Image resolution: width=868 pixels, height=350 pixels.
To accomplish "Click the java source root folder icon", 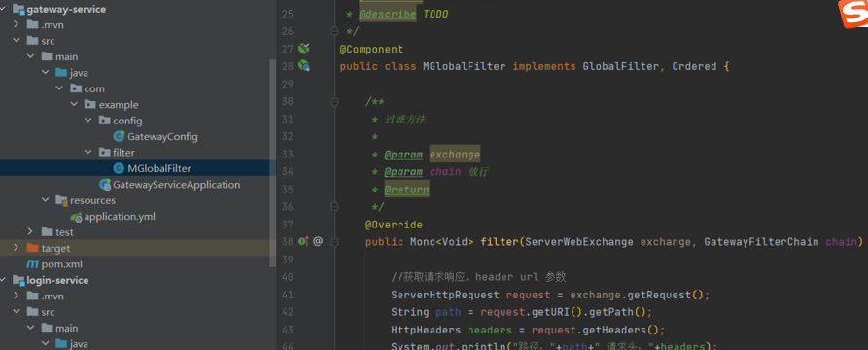I will [61, 73].
